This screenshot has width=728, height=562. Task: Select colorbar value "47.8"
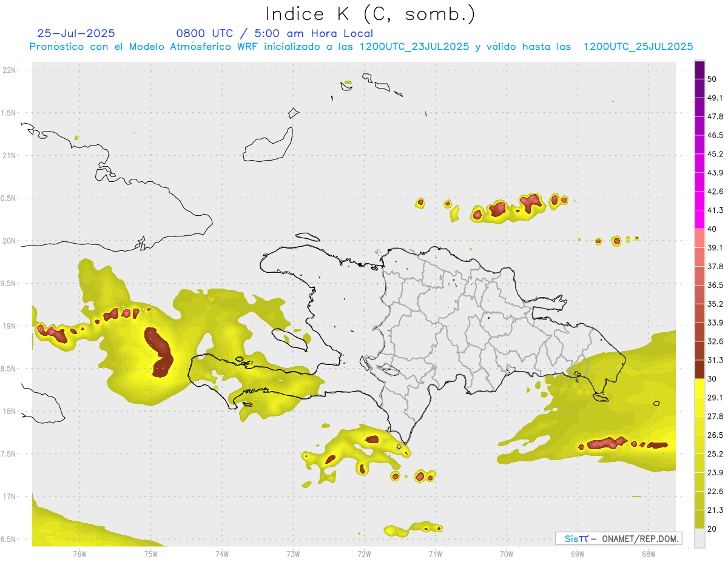(x=715, y=116)
